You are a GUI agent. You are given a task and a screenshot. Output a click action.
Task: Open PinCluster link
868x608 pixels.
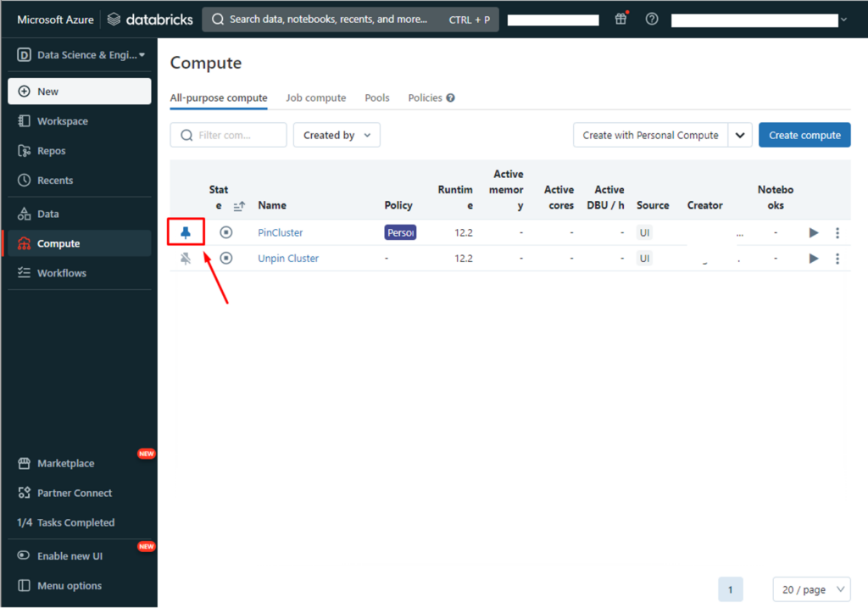pos(280,232)
